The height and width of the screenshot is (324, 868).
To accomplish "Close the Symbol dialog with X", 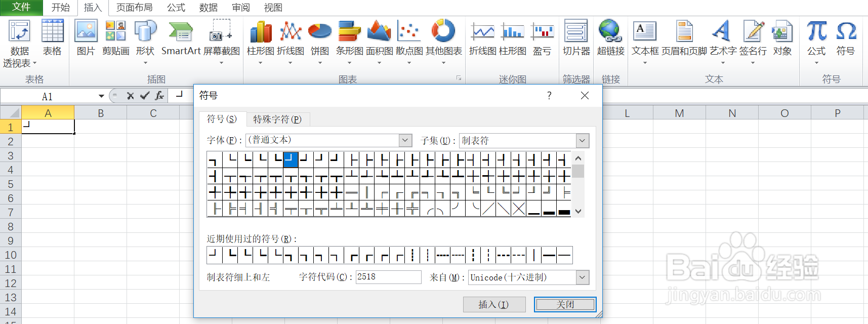I will tap(585, 95).
